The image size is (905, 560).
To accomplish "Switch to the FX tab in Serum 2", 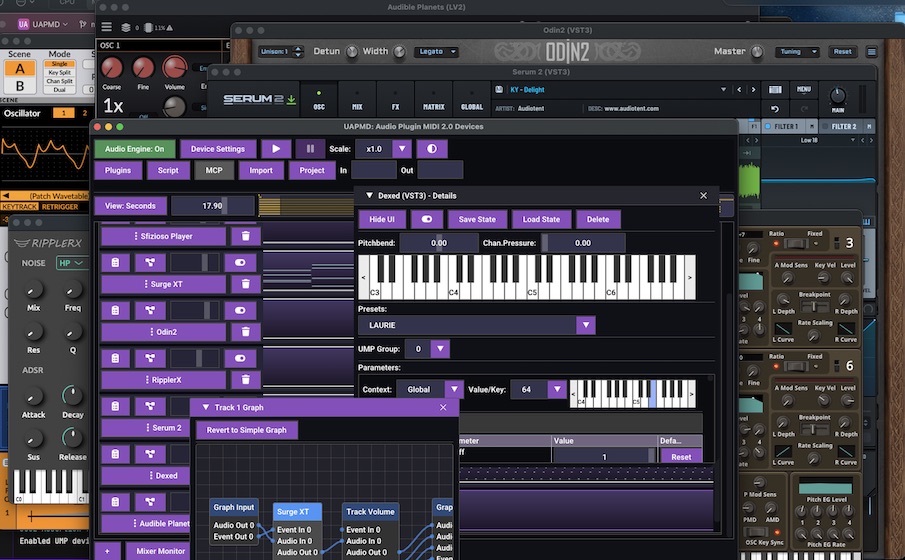I will point(395,99).
